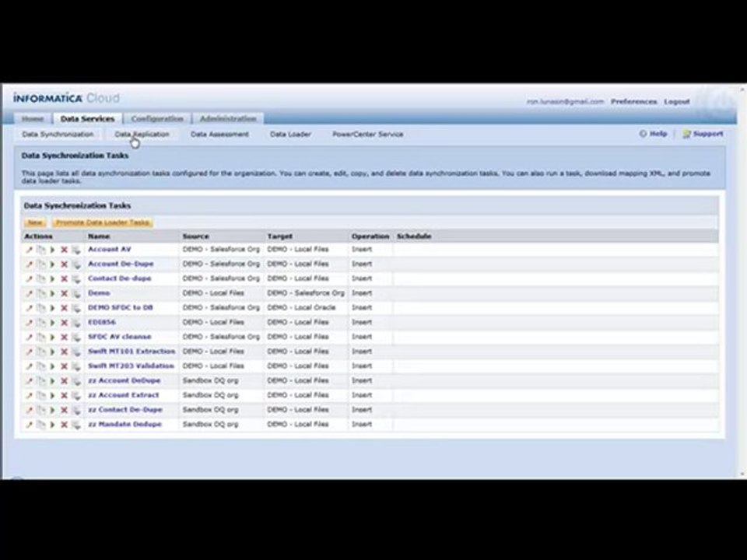747x560 pixels.
Task: Open the Help link
Action: coord(653,134)
